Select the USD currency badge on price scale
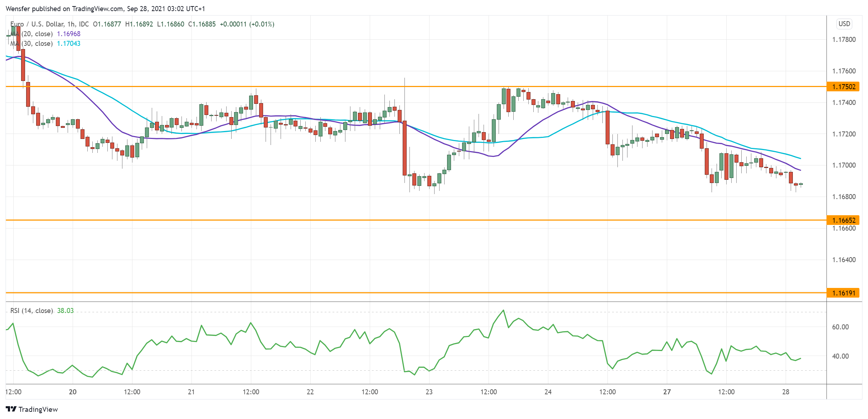The height and width of the screenshot is (419, 868). pyautogui.click(x=844, y=24)
